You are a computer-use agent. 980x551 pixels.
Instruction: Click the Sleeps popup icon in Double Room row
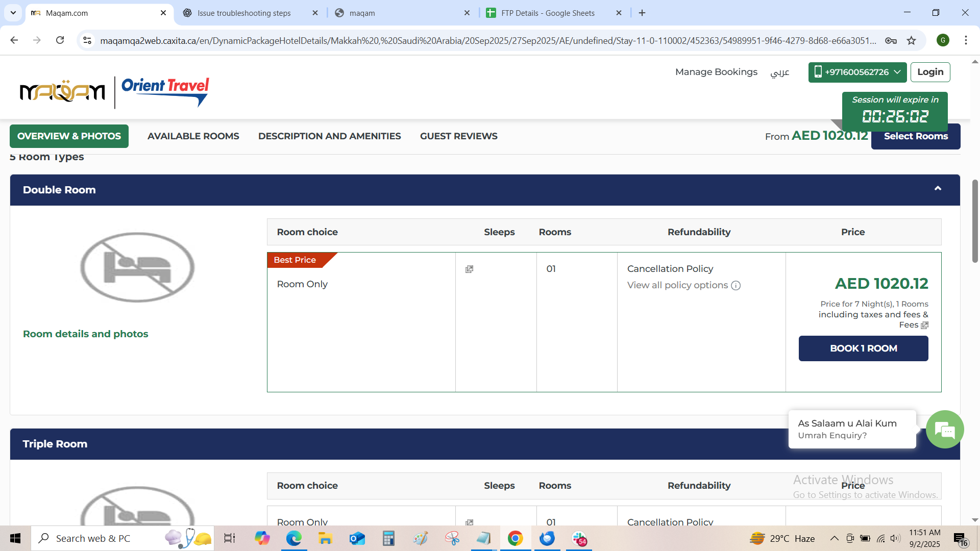(x=469, y=269)
